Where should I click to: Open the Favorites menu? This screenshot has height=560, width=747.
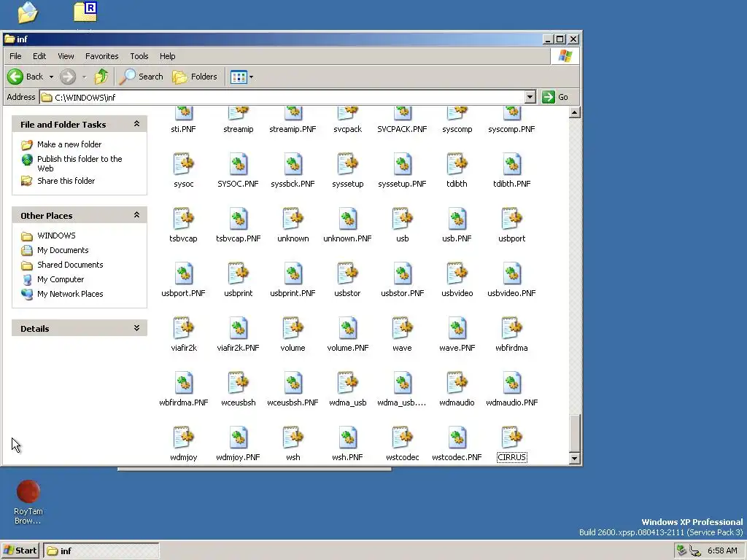102,56
